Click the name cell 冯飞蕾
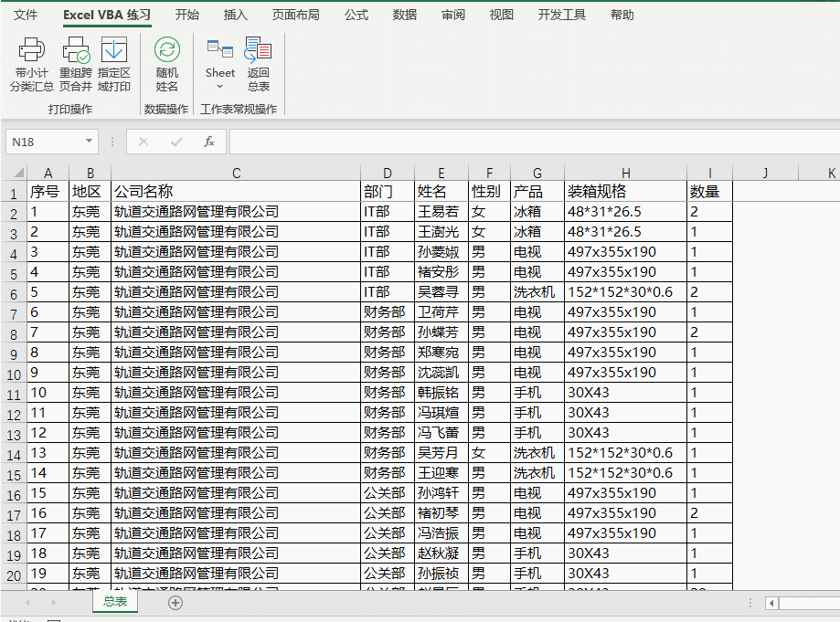Viewport: 840px width, 622px height. coord(441,433)
